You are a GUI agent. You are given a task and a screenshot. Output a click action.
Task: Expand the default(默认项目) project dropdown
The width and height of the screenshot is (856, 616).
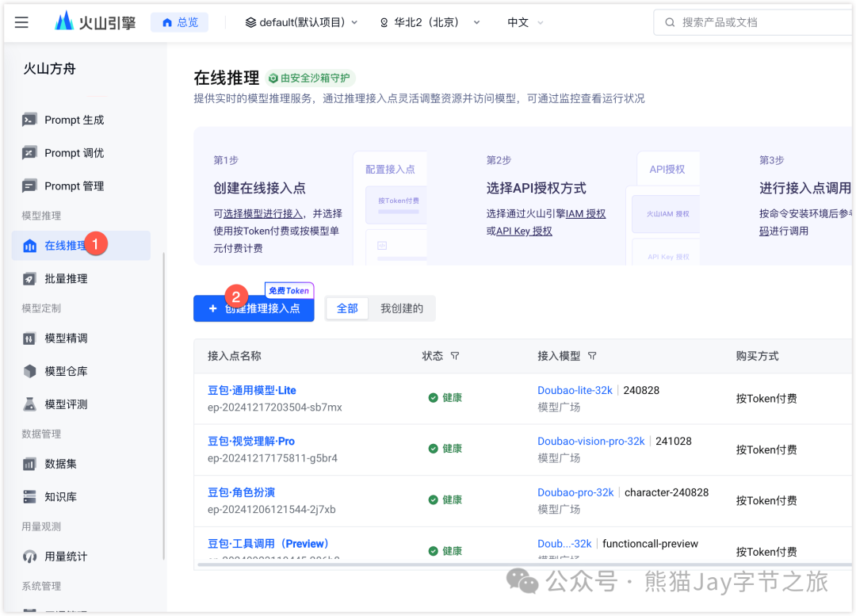click(x=301, y=22)
